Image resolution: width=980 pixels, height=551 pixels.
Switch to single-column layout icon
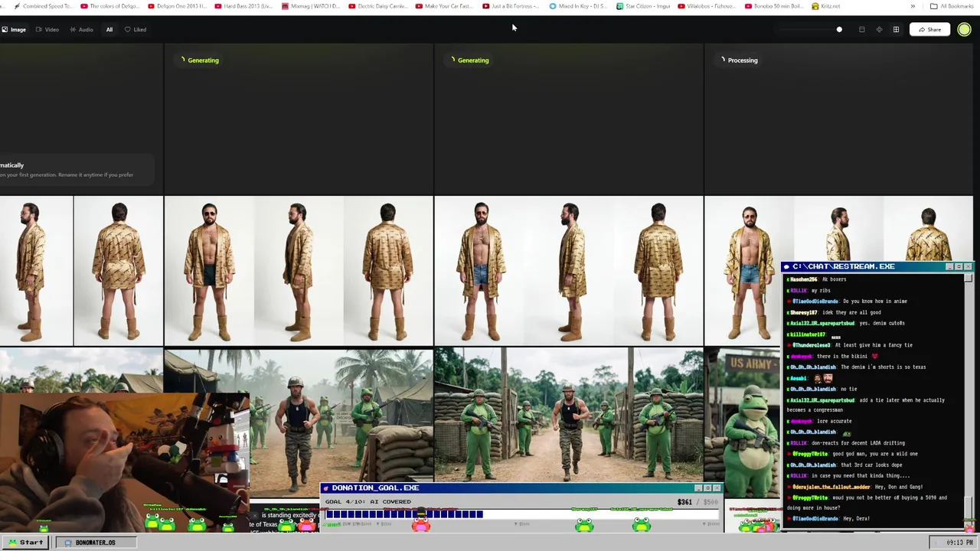tap(861, 30)
